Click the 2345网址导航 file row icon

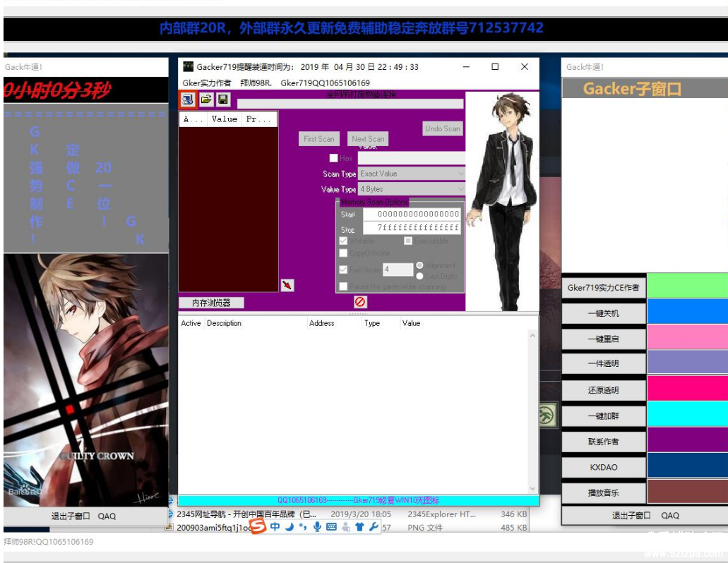[170, 514]
